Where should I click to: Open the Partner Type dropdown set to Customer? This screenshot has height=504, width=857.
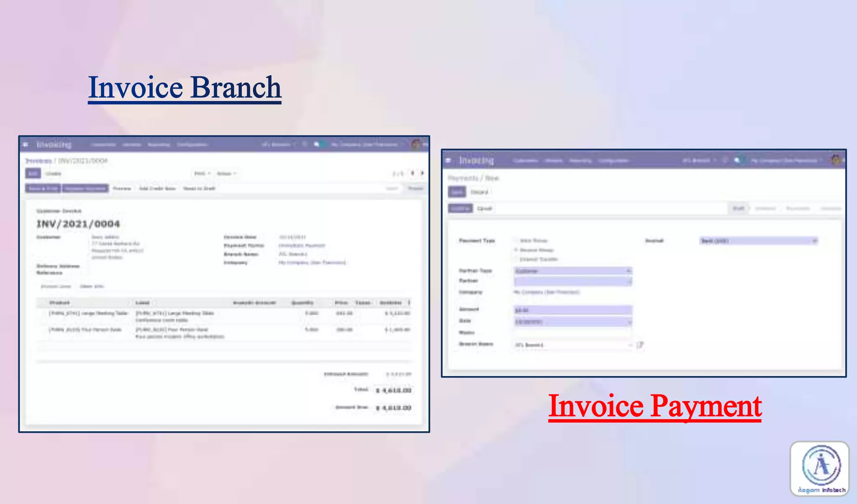click(573, 271)
